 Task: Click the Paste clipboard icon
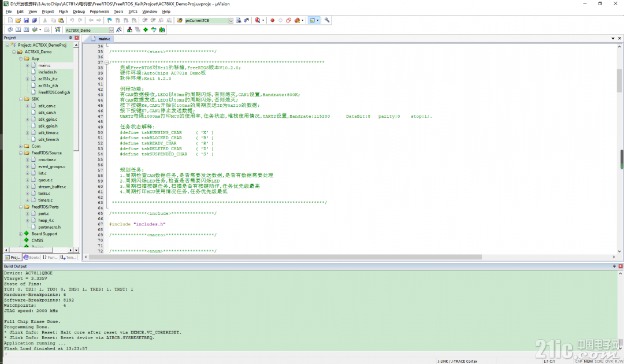61,20
